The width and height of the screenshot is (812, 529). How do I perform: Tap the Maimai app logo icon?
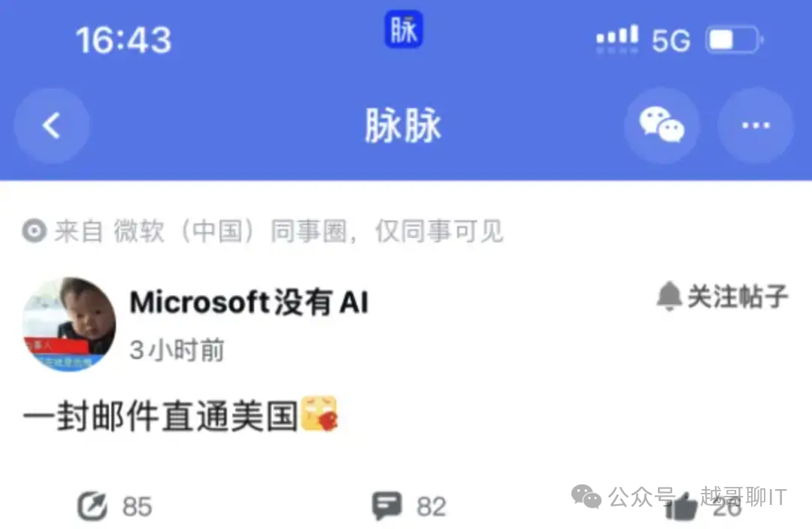[x=404, y=29]
